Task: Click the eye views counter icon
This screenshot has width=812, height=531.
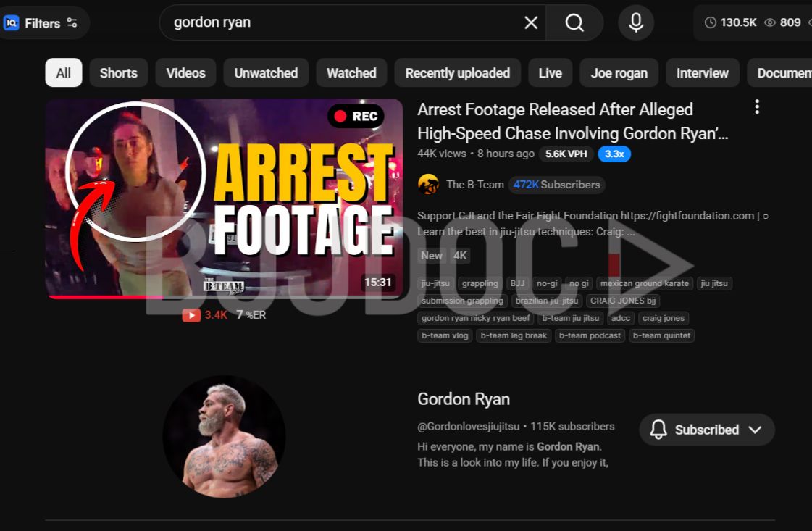Action: pyautogui.click(x=770, y=22)
